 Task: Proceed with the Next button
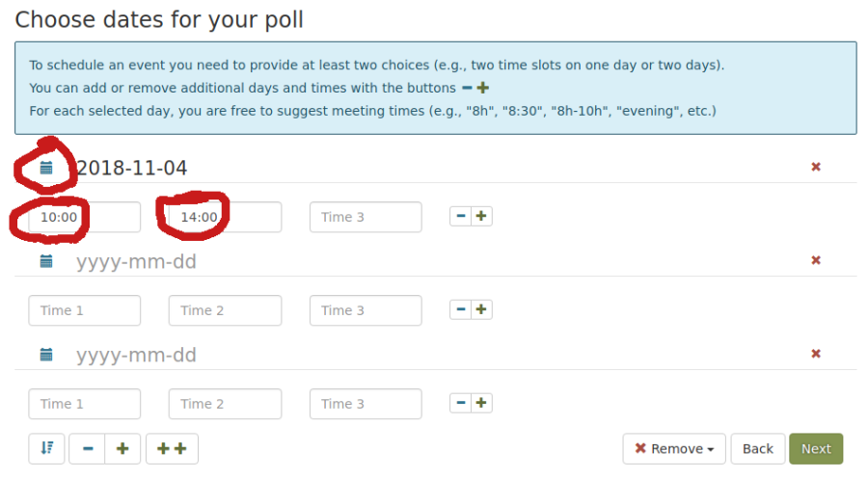815,449
